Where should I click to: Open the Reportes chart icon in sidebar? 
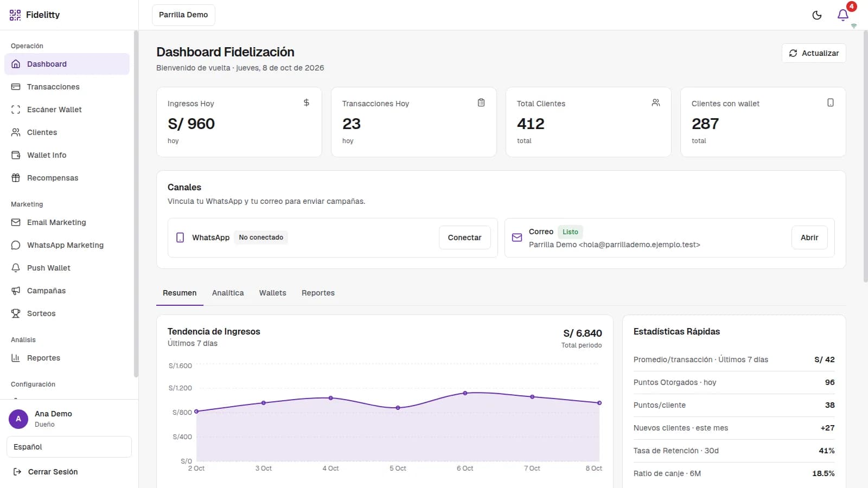click(16, 358)
